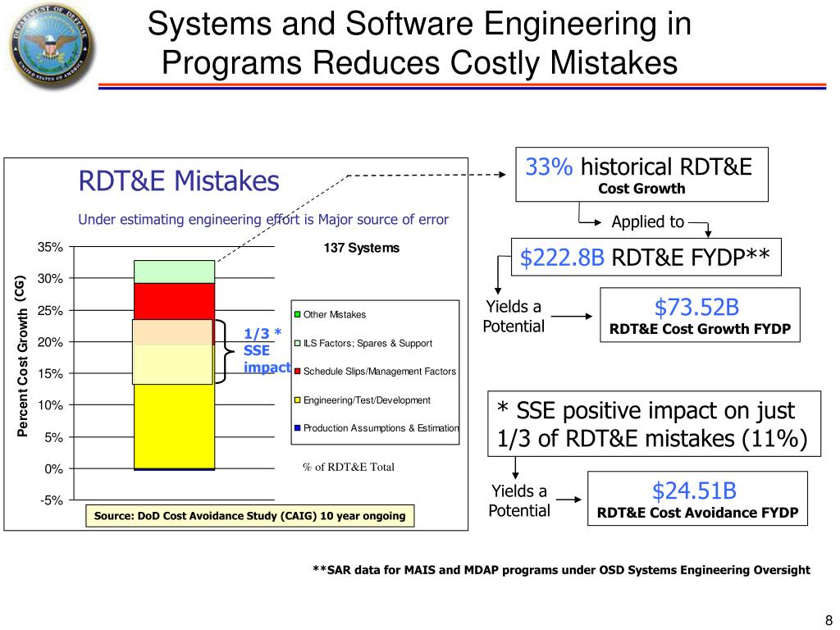Click the red Schedule Slips legend swatch
Image resolution: width=840 pixels, height=630 pixels.
(x=297, y=372)
